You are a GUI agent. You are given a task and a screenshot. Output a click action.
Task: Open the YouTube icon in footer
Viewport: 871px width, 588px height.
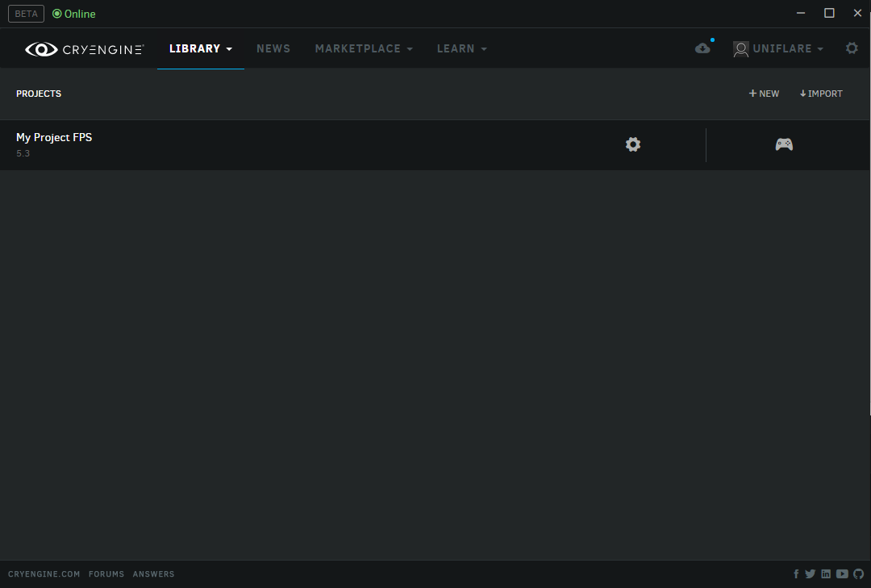pyautogui.click(x=842, y=574)
